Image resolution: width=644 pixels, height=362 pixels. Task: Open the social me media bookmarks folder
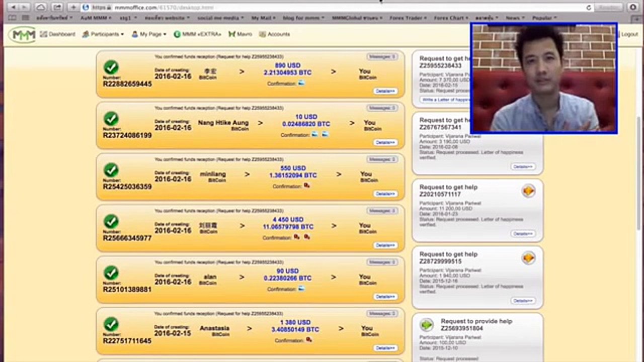tap(220, 18)
